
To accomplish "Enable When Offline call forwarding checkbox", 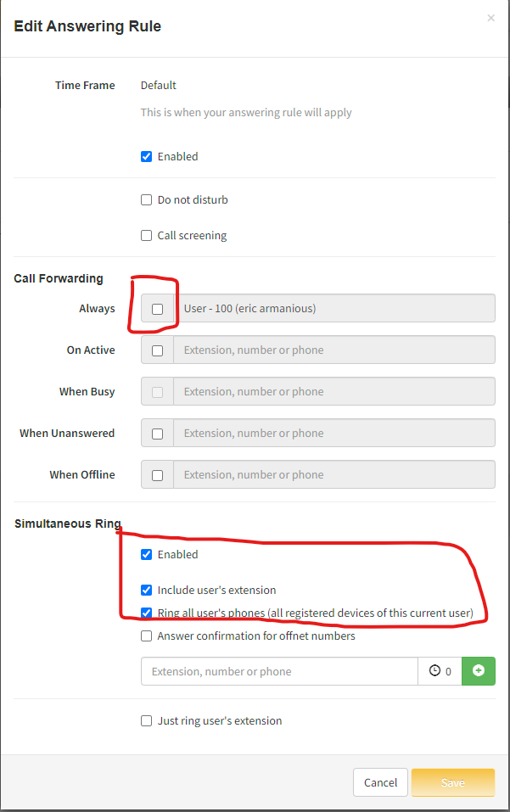I will (x=157, y=475).
